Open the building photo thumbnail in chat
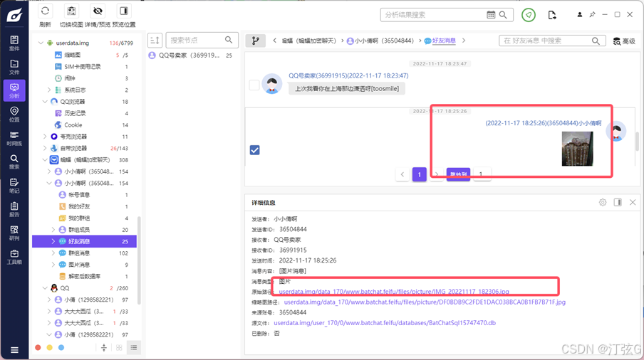Viewport: 644px width, 360px height. 577,149
